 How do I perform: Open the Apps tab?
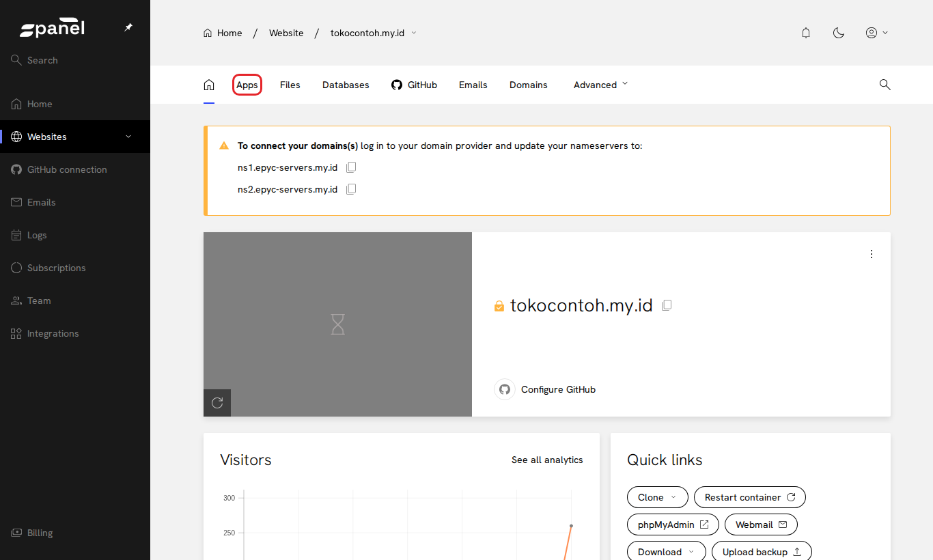(x=247, y=85)
